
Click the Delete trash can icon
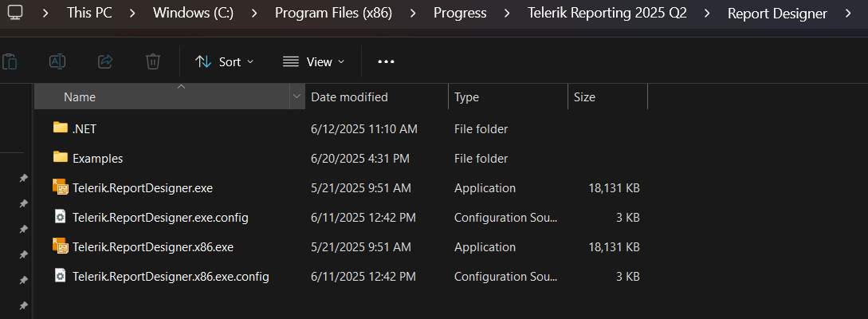click(153, 61)
